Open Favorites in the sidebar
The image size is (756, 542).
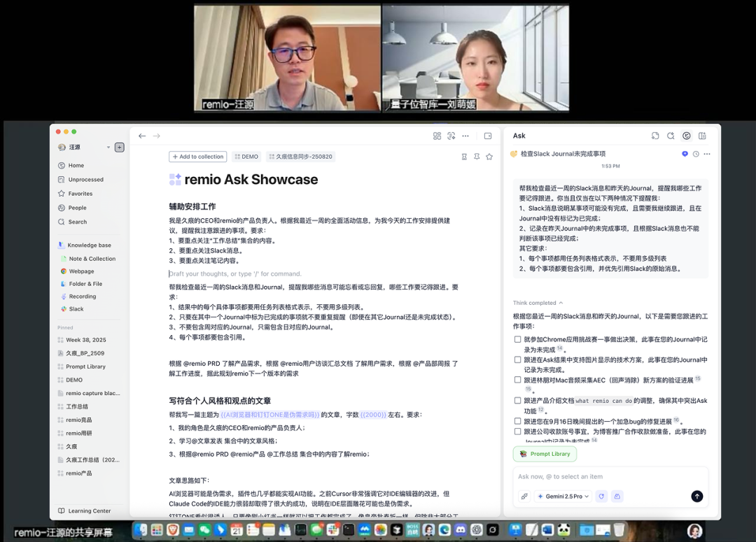tap(80, 194)
